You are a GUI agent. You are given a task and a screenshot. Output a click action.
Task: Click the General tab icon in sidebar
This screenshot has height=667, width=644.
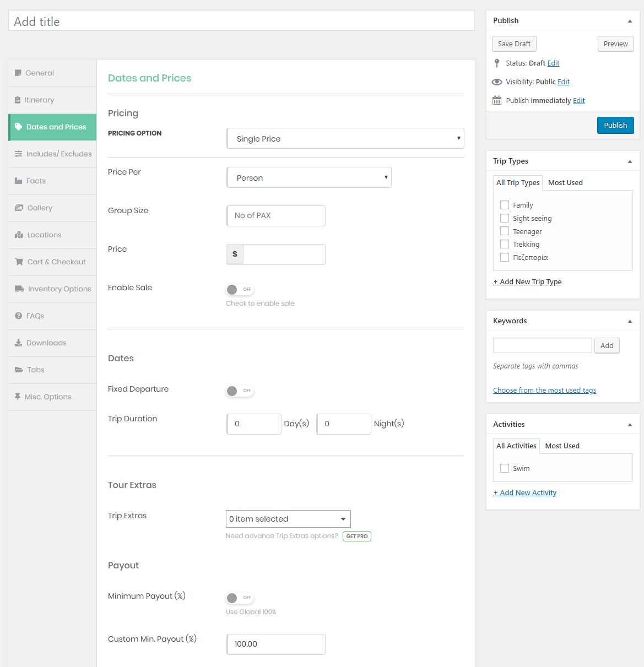18,73
